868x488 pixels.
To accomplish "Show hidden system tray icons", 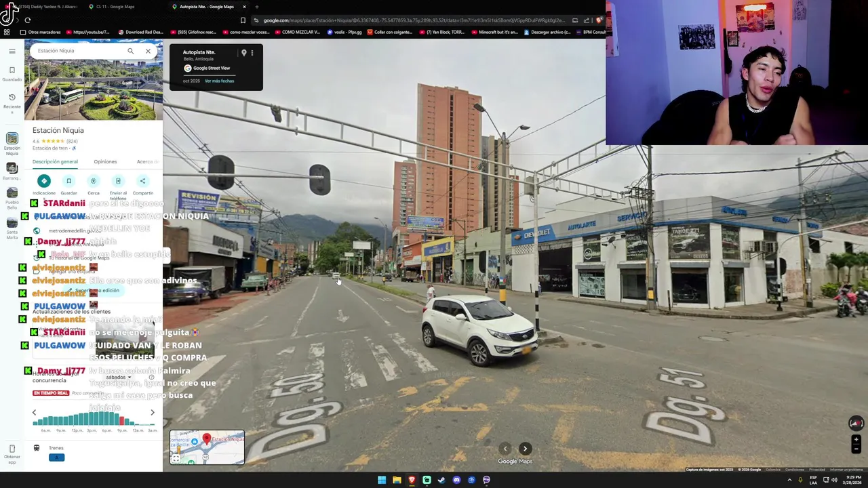I will (789, 480).
